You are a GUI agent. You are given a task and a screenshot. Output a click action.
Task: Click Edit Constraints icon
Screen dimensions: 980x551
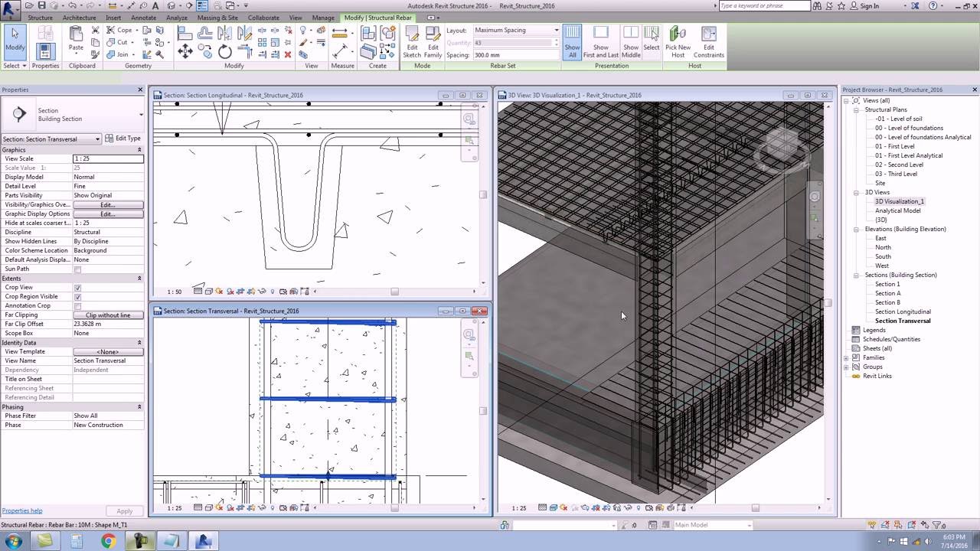click(x=709, y=42)
